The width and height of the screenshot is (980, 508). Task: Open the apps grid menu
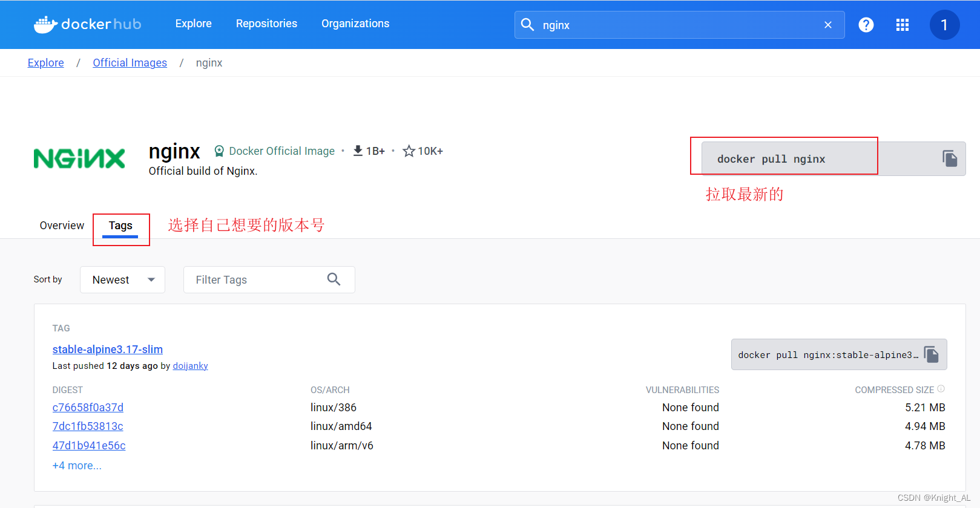pos(903,25)
